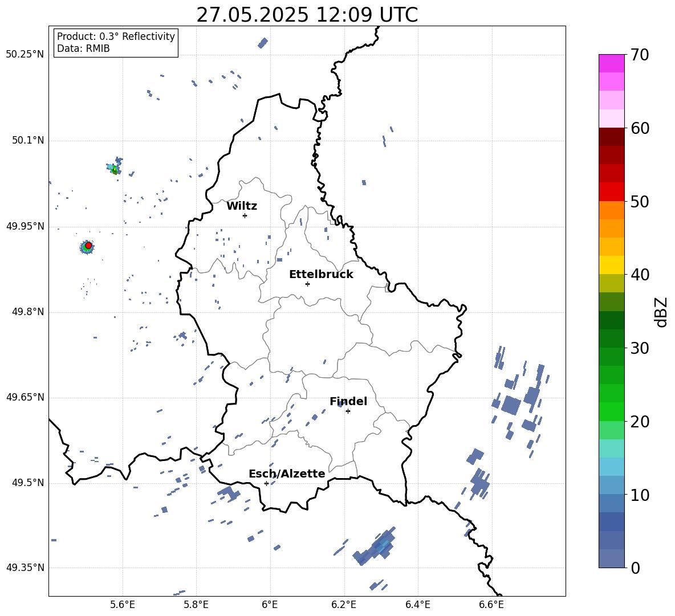Click the 5.8°E longitude label

[196, 605]
